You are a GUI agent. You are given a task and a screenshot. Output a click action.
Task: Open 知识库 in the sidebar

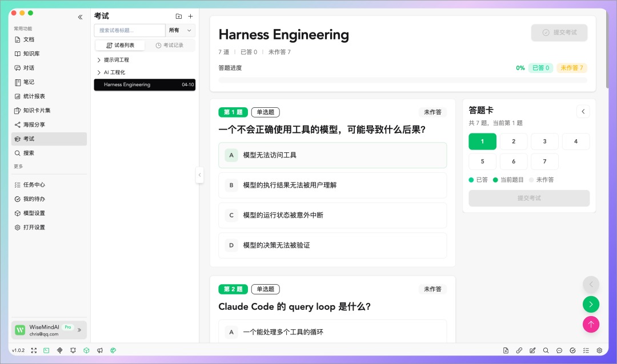coord(49,54)
